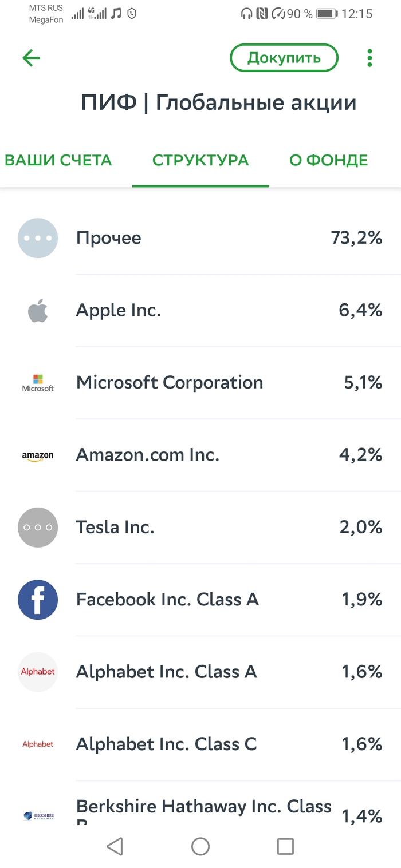
Task: Select the СТРУКТУРА tab
Action: [x=200, y=160]
